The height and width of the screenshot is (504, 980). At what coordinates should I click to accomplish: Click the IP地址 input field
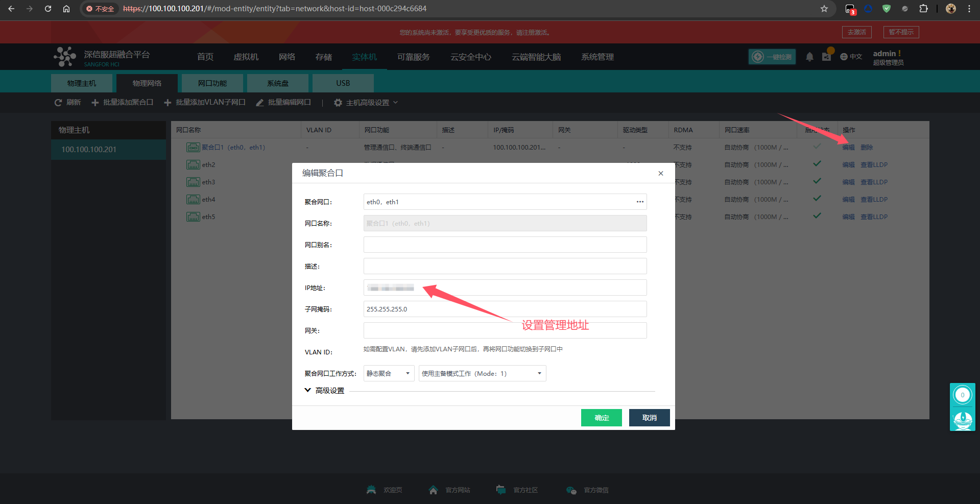pos(505,287)
